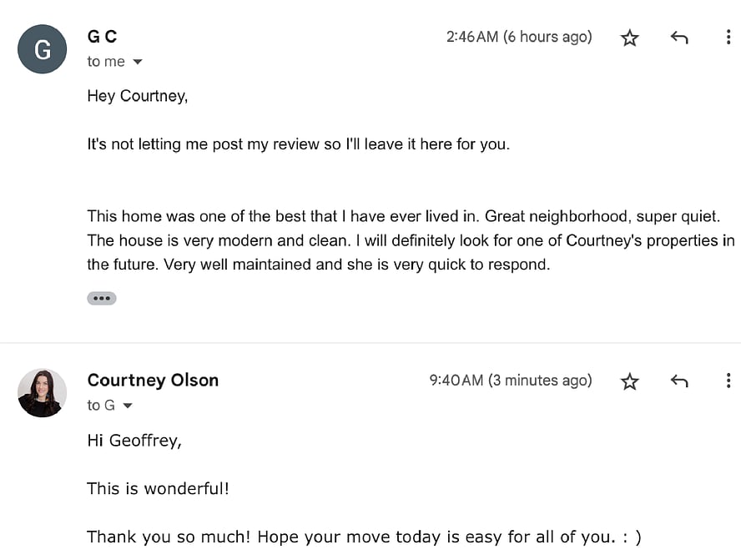Screen dimensions: 751x560
Task: Click reply arrow on Courtney Olson's message
Action: (x=679, y=381)
